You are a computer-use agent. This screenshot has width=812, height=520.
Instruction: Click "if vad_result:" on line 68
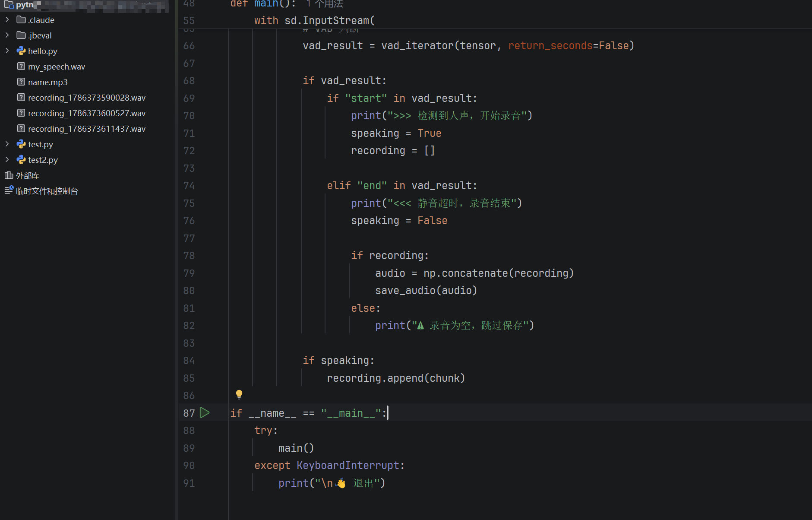pos(344,81)
